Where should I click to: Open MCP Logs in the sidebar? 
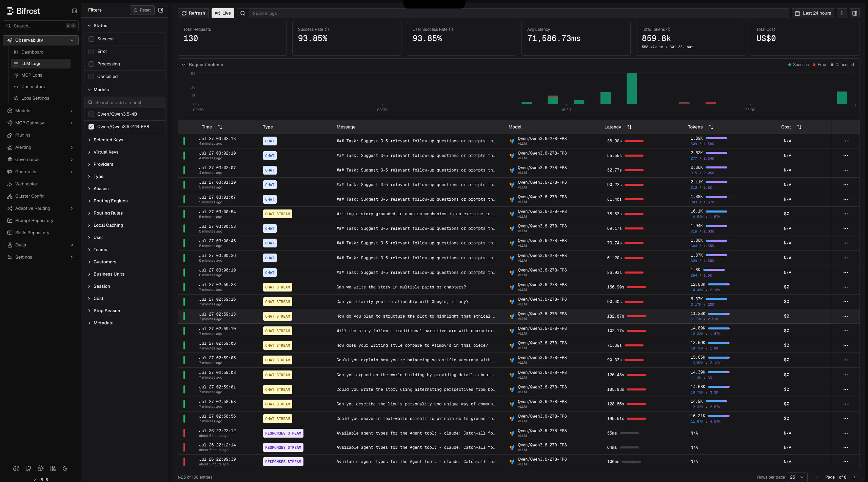[x=32, y=75]
